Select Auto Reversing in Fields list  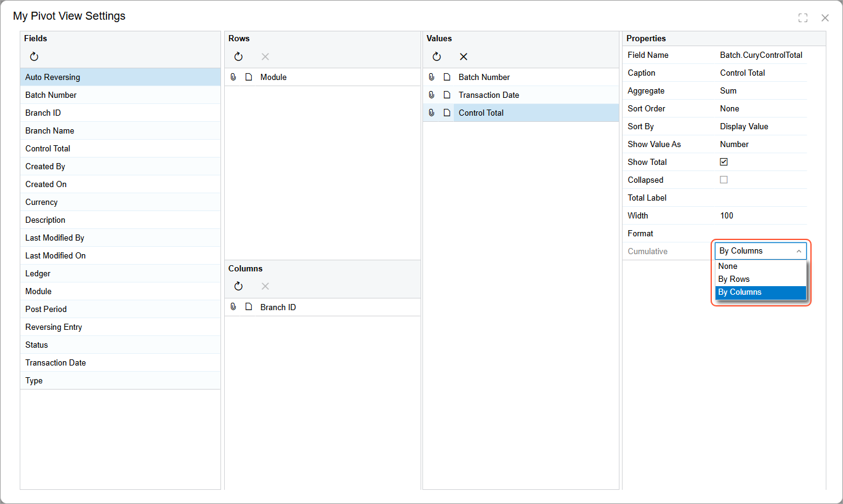120,77
